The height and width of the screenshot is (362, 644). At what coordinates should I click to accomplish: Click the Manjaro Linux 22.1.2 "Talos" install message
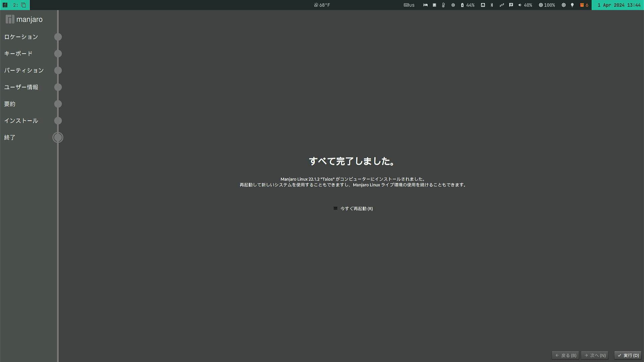point(353,179)
